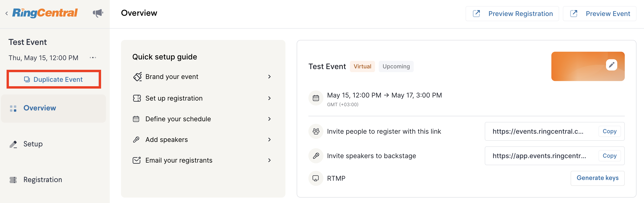Open the Define your schedule chevron

[269, 119]
